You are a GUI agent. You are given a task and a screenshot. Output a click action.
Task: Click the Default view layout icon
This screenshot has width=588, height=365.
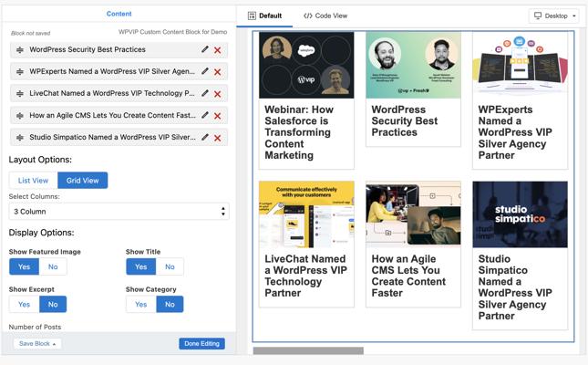click(x=252, y=16)
